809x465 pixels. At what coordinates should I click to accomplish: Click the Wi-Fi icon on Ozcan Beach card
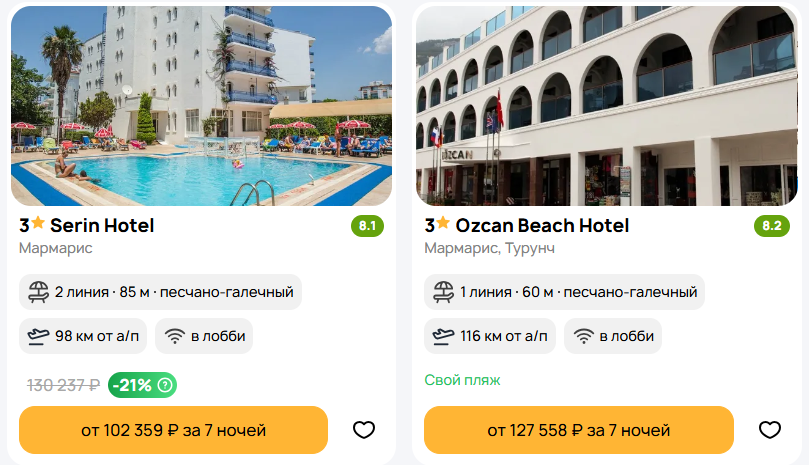[584, 336]
